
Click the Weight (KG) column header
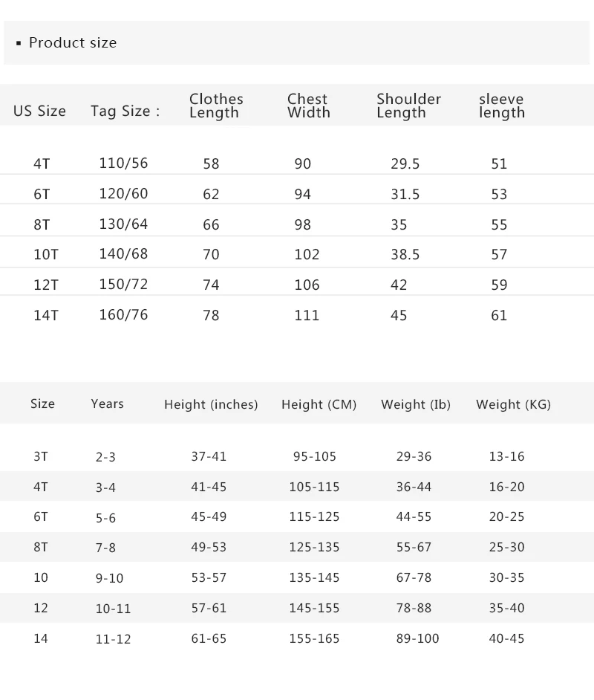click(513, 404)
